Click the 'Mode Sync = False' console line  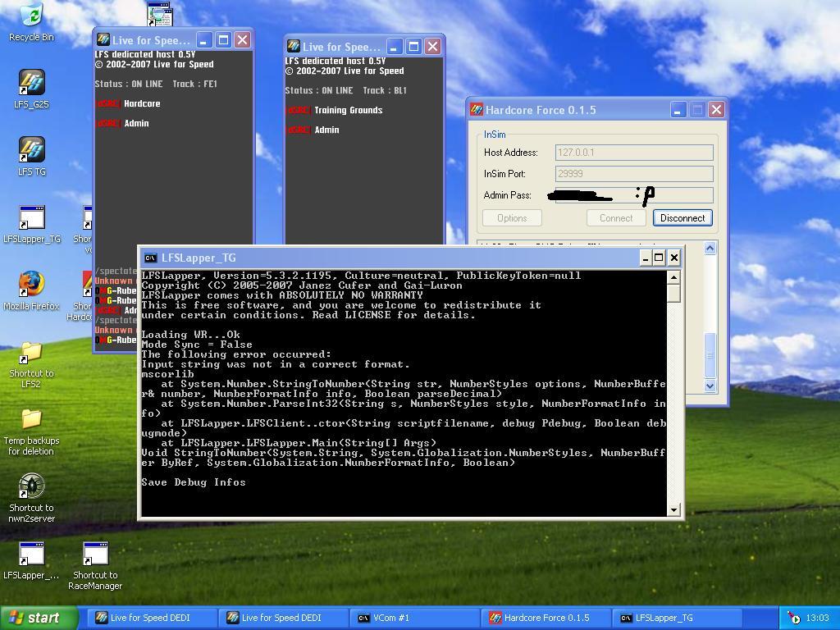[x=197, y=345]
